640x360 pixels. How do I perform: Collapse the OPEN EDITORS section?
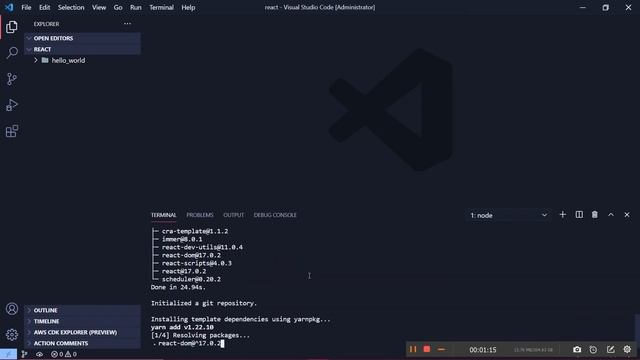click(82, 38)
